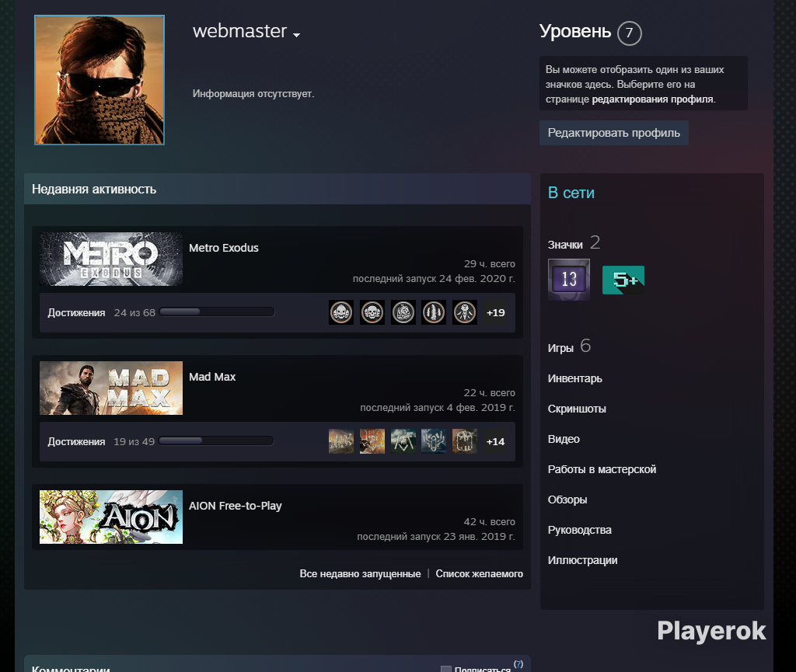Click the 22 ч. всего playtime text
Viewport: 796px width, 672px height.
(490, 392)
